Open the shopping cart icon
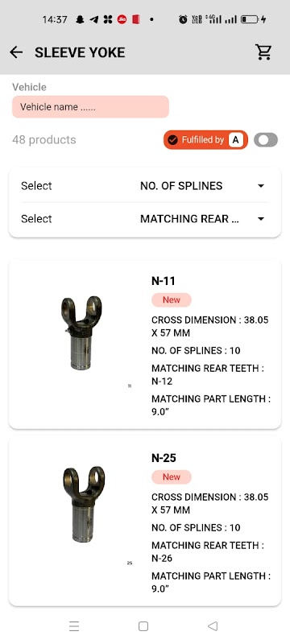The width and height of the screenshot is (290, 644). 263,52
